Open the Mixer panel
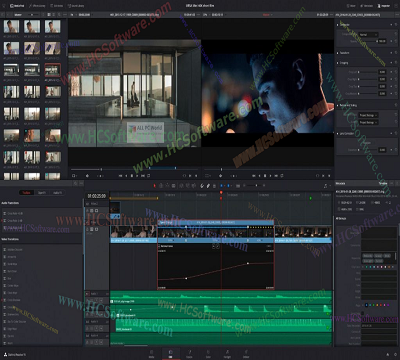 point(351,6)
